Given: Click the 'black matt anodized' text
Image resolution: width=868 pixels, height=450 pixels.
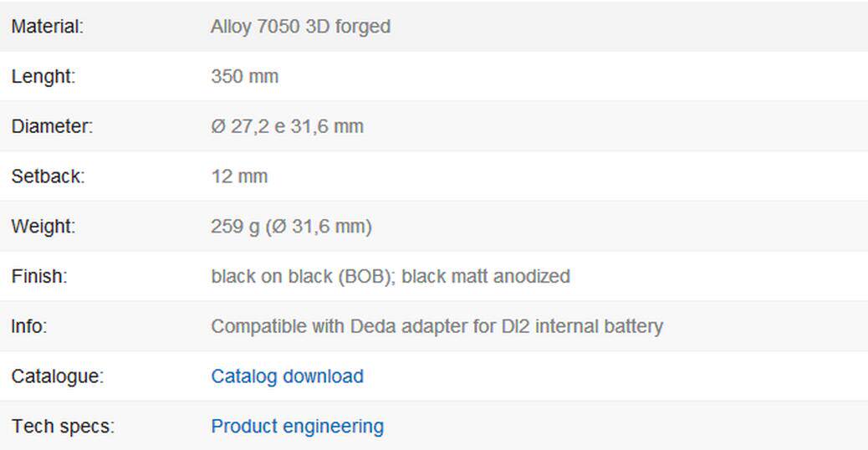Looking at the screenshot, I should 486,277.
